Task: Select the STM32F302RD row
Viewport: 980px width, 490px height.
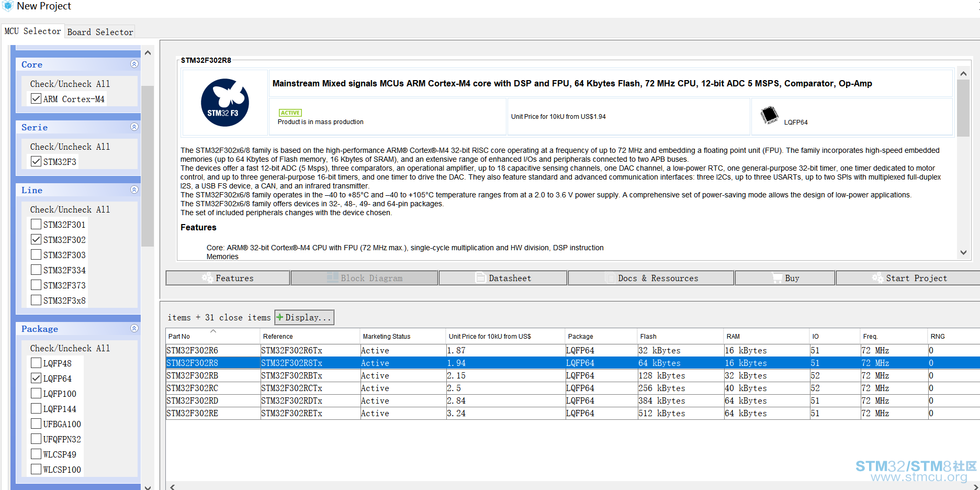Action: 573,400
